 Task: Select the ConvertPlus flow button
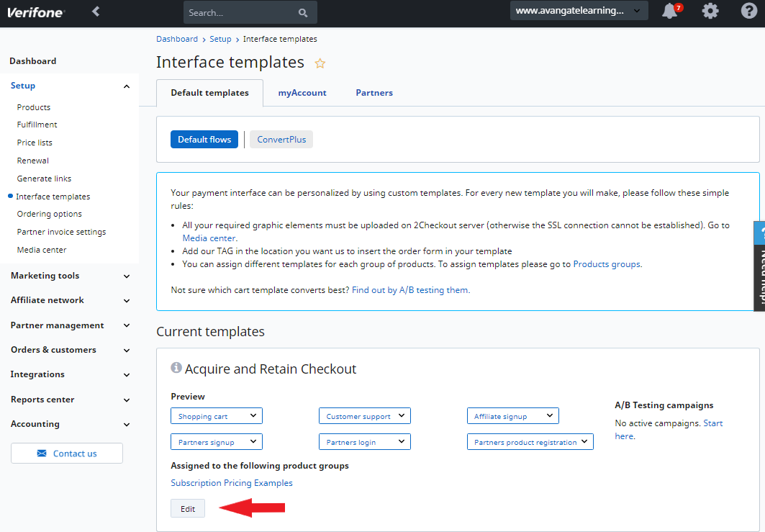pos(281,140)
